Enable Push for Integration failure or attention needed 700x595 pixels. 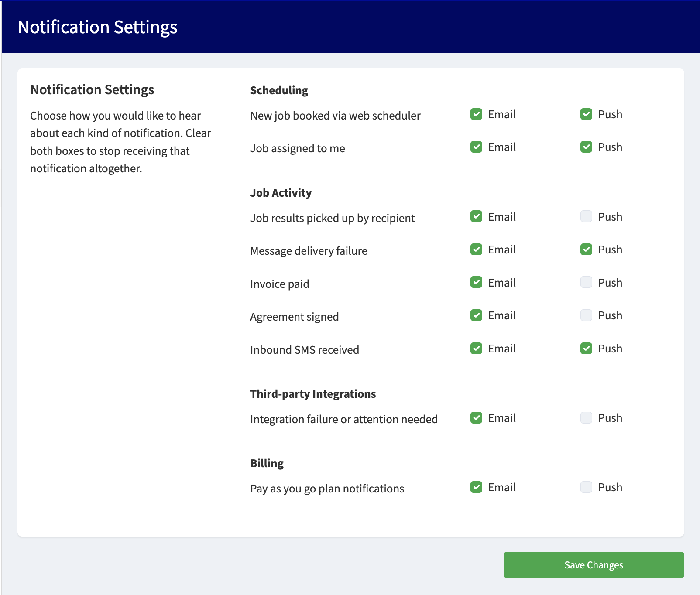pos(586,418)
